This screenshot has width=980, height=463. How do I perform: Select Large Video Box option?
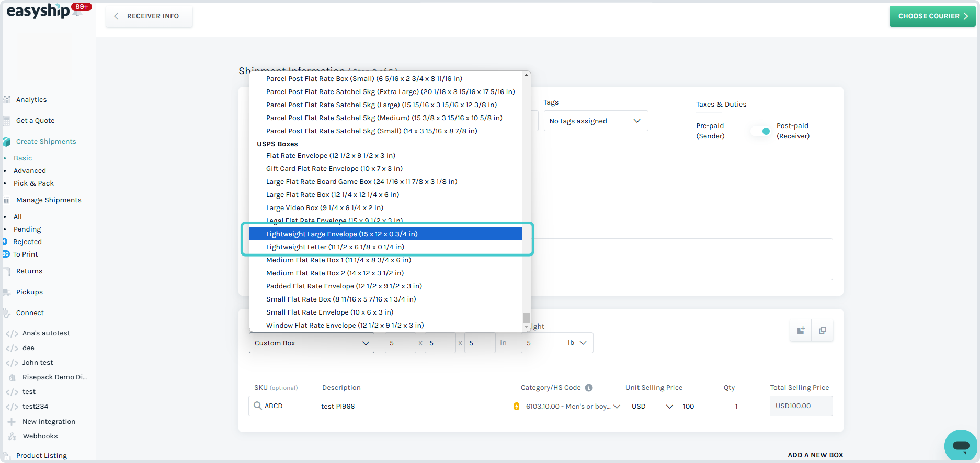coord(385,207)
